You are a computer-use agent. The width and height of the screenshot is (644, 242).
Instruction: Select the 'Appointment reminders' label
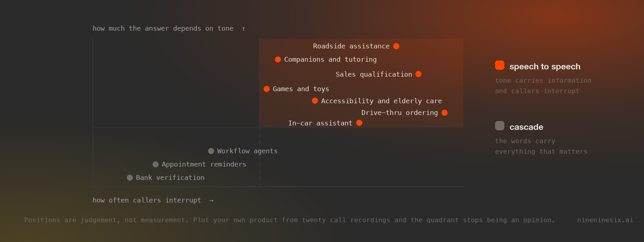204,164
